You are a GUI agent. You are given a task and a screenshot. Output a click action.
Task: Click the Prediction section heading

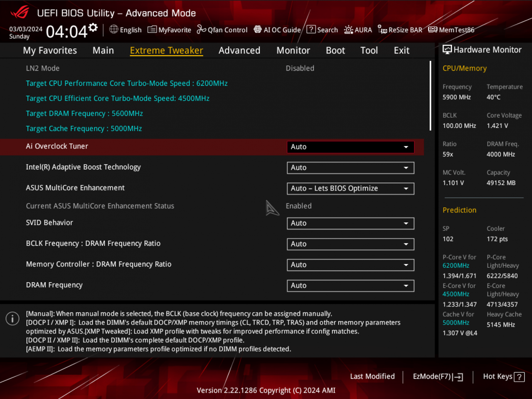coord(459,210)
